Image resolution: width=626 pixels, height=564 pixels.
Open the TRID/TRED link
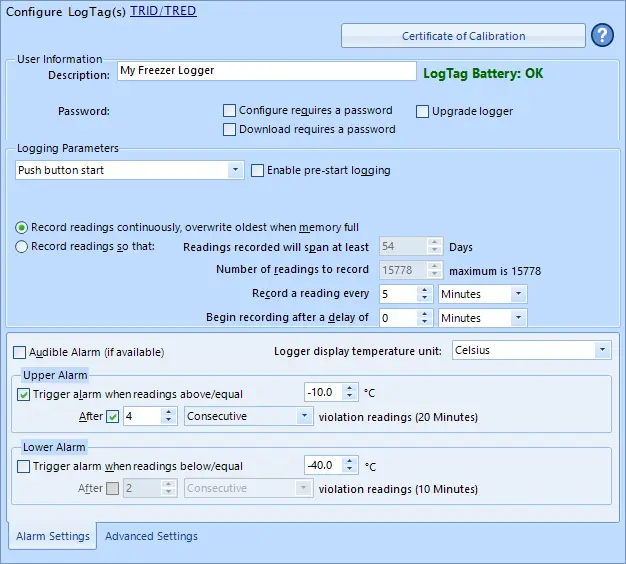(x=163, y=11)
